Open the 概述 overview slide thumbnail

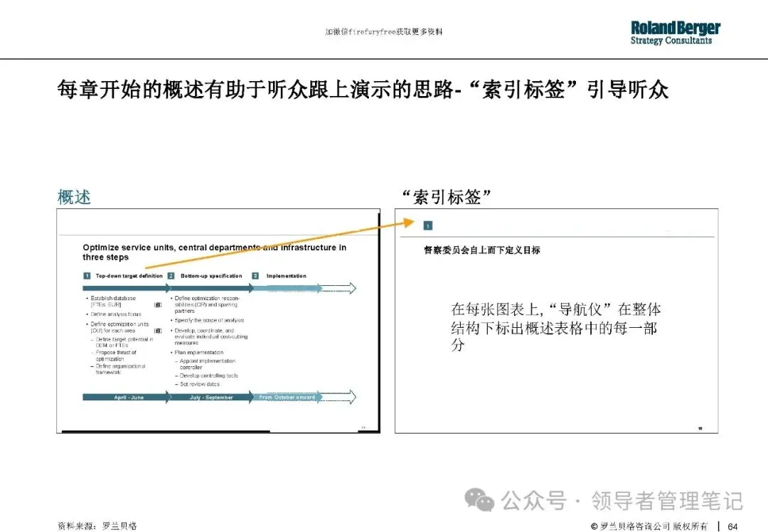tap(218, 321)
